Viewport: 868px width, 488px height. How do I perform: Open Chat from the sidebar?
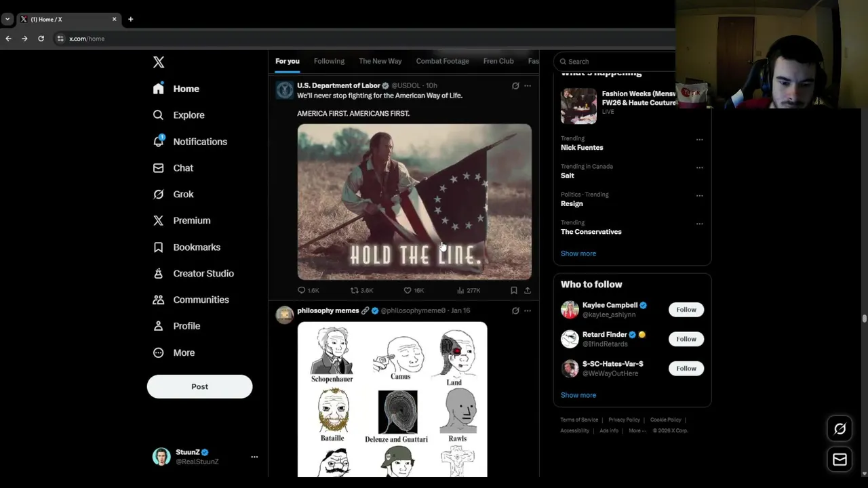pyautogui.click(x=173, y=168)
